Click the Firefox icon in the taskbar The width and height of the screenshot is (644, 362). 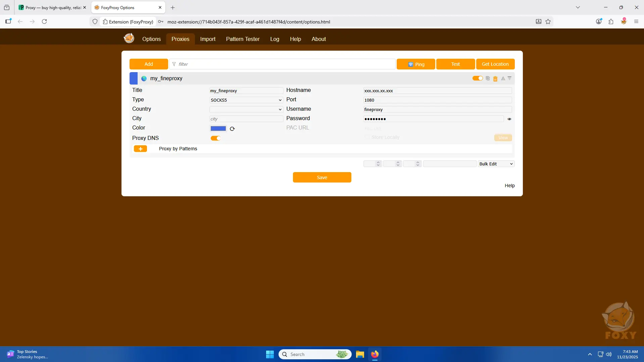375,354
